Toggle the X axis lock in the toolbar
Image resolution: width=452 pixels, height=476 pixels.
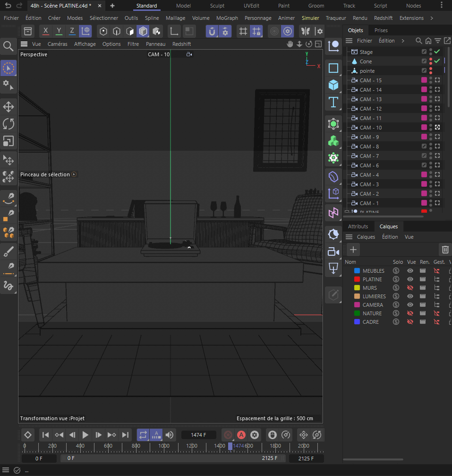(45, 31)
